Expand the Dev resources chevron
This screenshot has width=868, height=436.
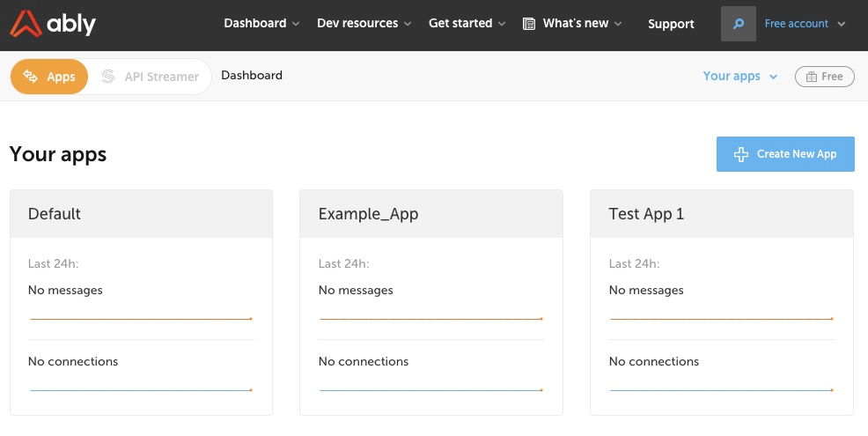click(408, 24)
